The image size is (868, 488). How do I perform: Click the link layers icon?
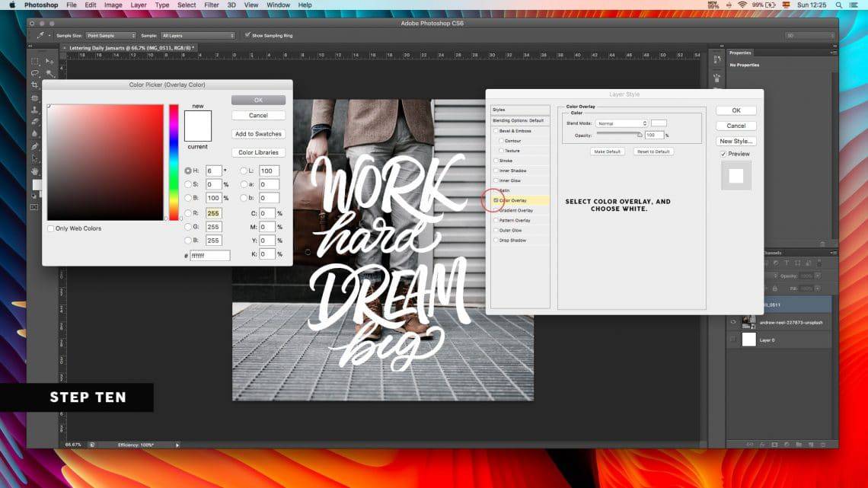(749, 445)
